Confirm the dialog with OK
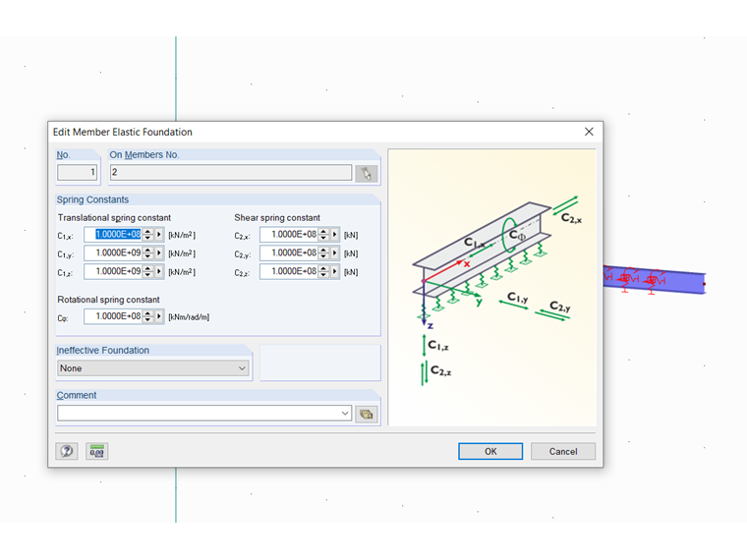The height and width of the screenshot is (560, 747). [490, 451]
